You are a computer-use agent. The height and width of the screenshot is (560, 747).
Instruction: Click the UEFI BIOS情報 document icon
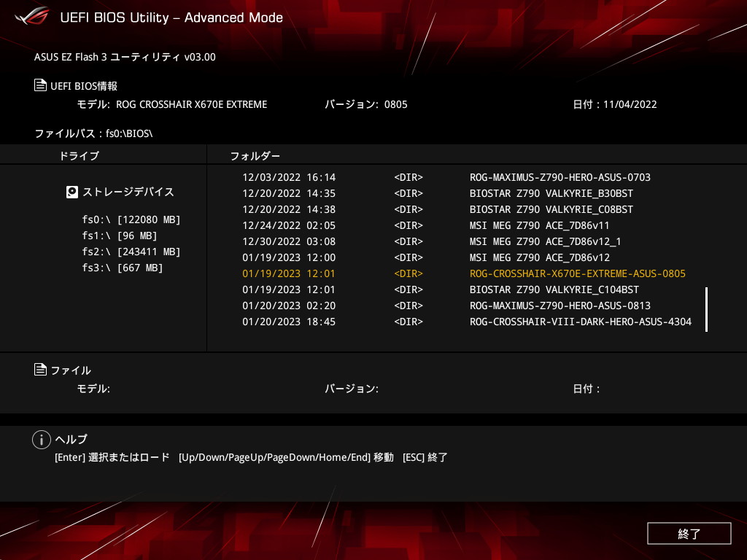(x=41, y=85)
